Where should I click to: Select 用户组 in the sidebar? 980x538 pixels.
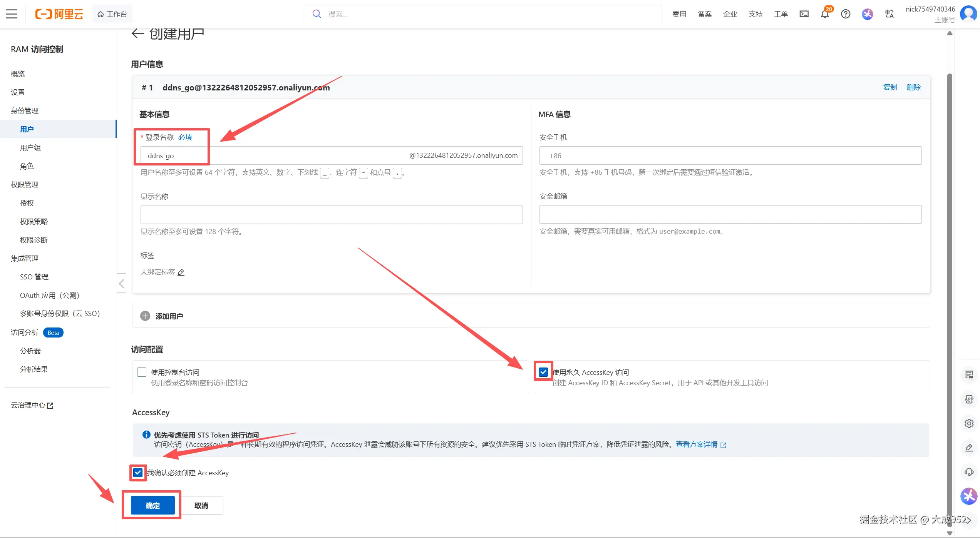30,147
